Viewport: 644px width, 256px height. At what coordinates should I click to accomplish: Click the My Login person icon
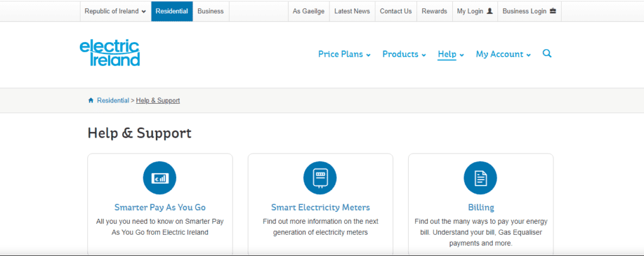point(489,11)
